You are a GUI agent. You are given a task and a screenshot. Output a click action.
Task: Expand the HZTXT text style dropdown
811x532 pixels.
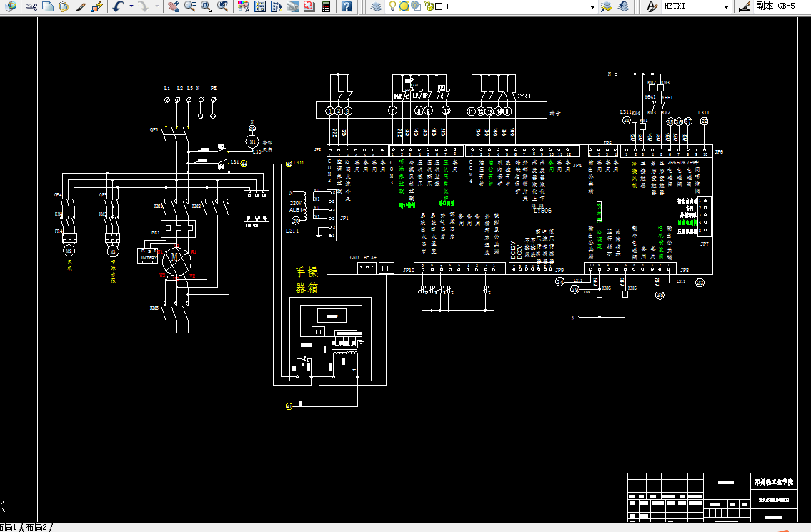click(726, 6)
